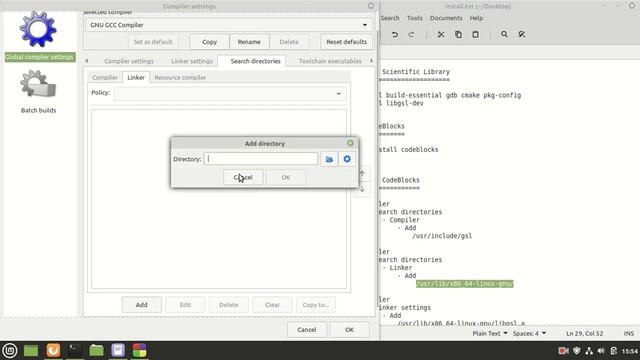The height and width of the screenshot is (360, 640).
Task: Open network connections tray icon
Action: coord(589,351)
